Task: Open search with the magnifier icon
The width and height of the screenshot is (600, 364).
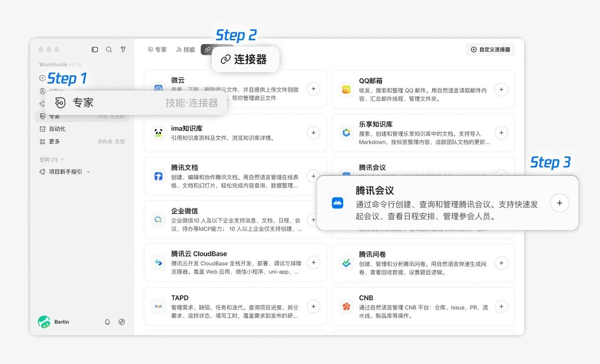Action: pyautogui.click(x=109, y=49)
